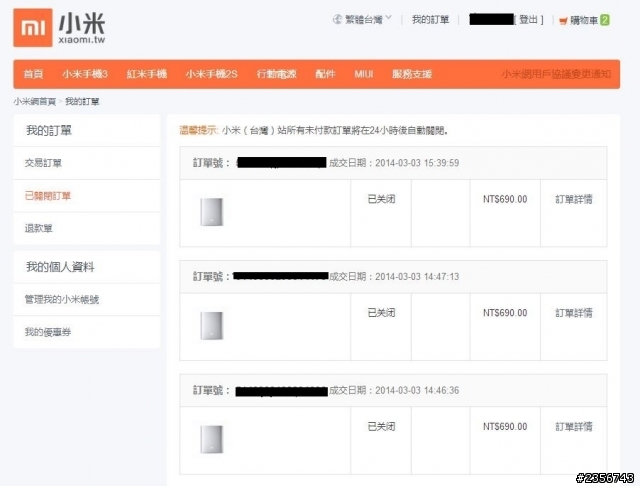Open 我的訂單 link in top header
Viewport: 640px width, 486px height.
pyautogui.click(x=430, y=19)
